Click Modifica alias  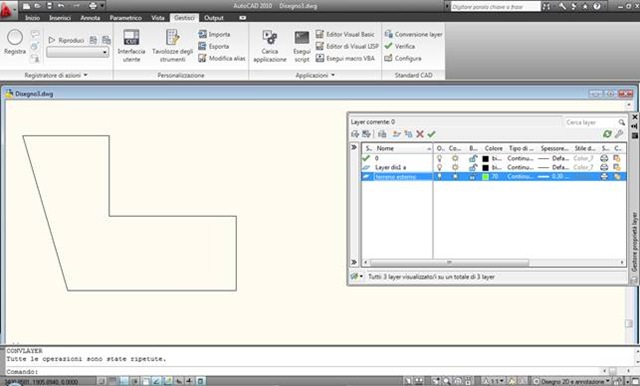point(222,58)
